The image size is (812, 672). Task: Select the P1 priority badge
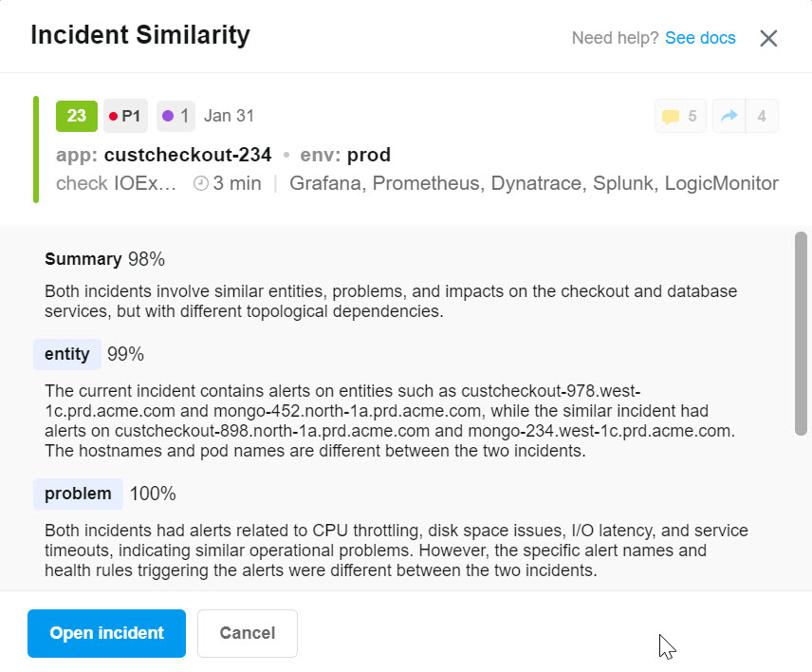124,115
